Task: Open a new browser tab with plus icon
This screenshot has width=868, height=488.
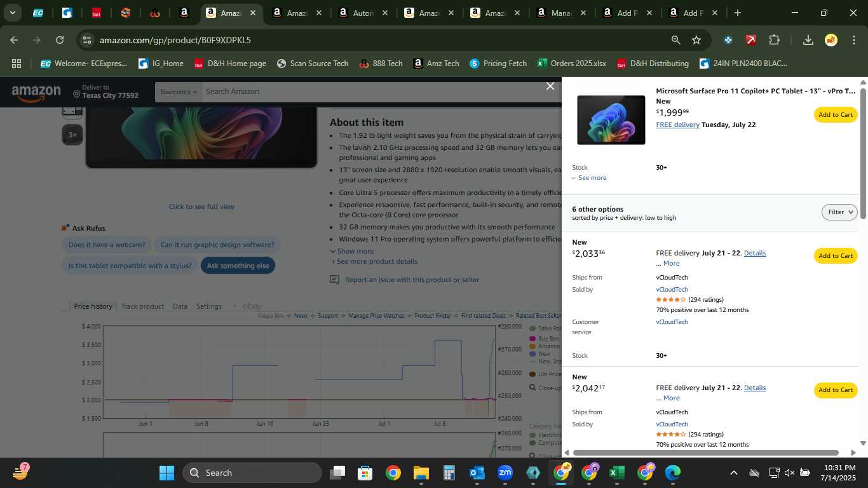Action: [737, 13]
